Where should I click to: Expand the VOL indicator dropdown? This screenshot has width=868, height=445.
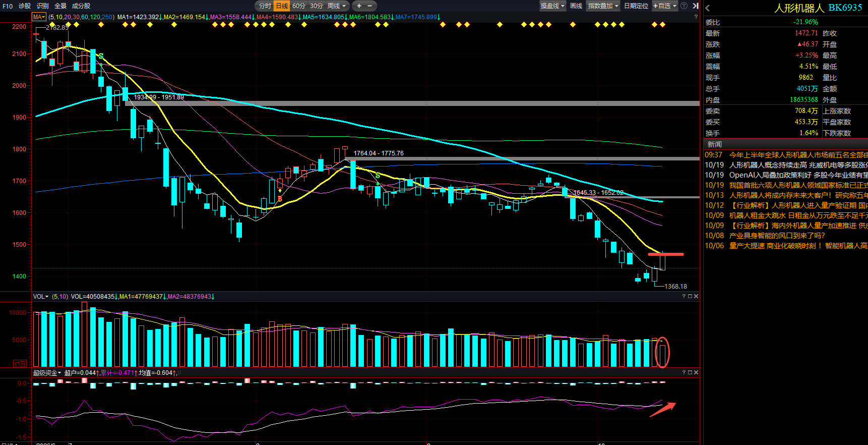point(41,297)
